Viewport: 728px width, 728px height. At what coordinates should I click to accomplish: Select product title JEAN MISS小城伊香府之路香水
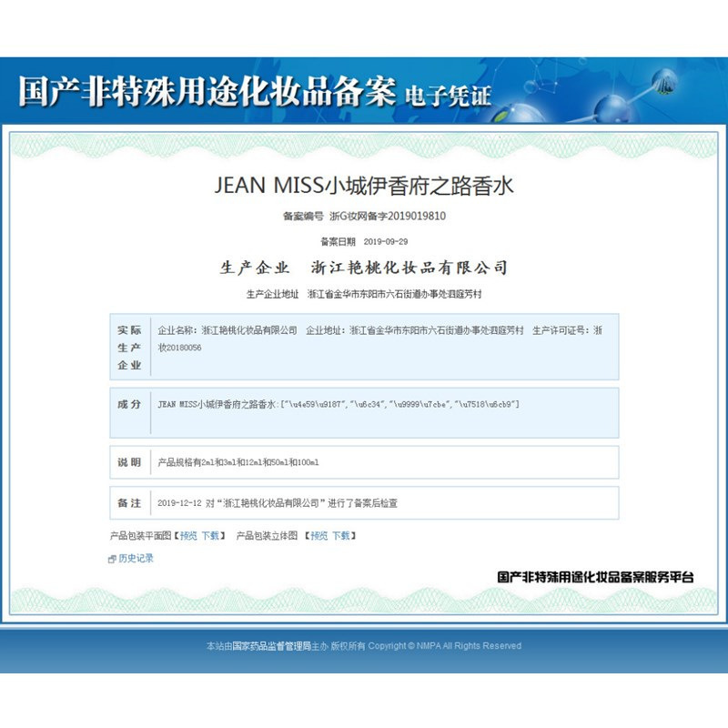coord(364,186)
